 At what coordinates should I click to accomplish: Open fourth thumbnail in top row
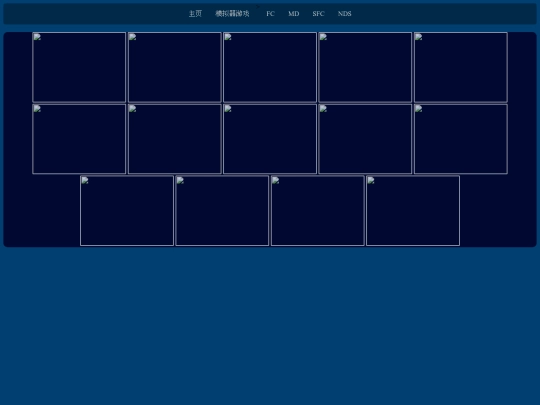(x=365, y=67)
